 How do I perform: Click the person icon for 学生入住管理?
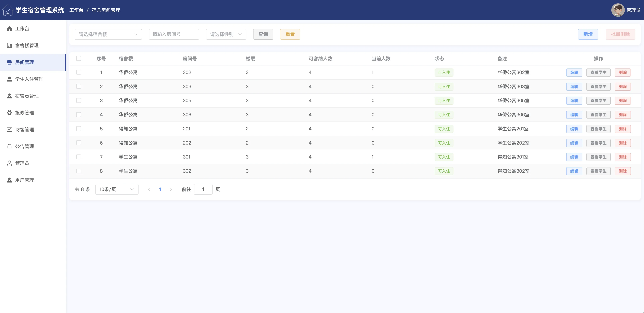[x=9, y=79]
